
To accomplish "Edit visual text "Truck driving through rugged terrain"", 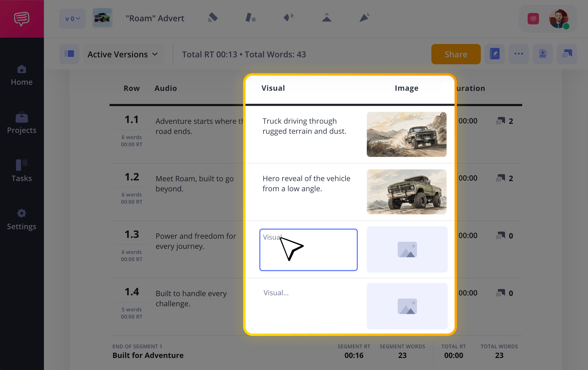I will point(304,126).
